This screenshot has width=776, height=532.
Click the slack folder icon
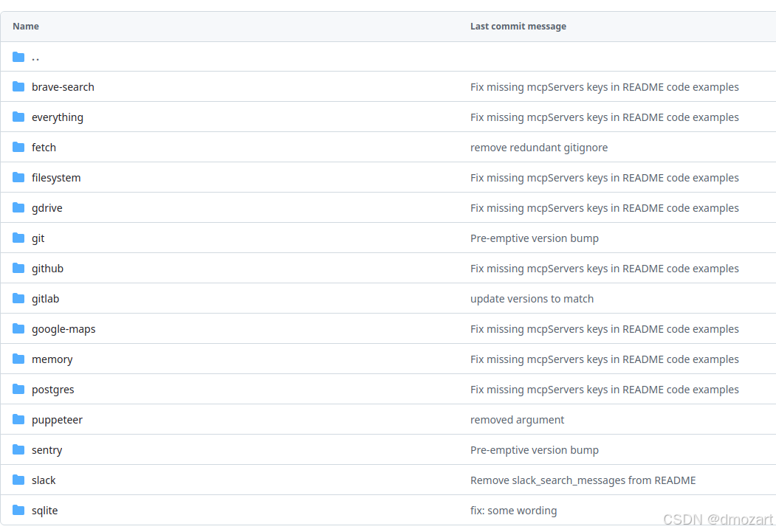pos(18,480)
